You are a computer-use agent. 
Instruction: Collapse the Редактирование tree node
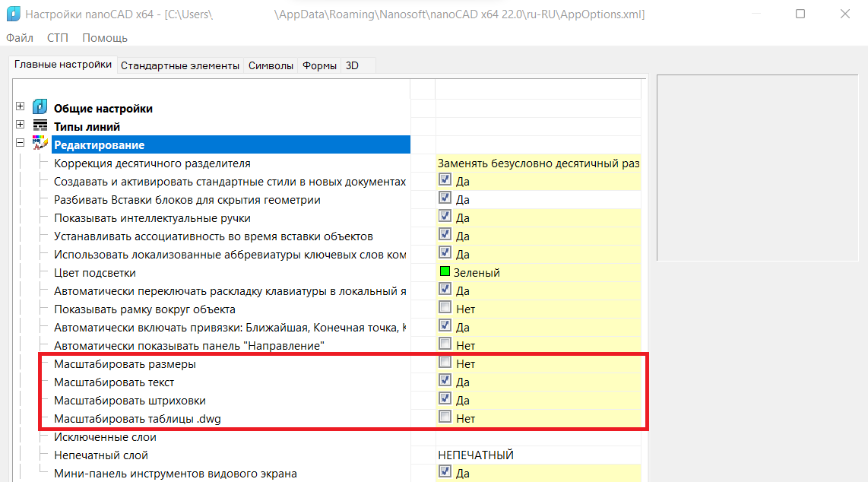coord(21,144)
